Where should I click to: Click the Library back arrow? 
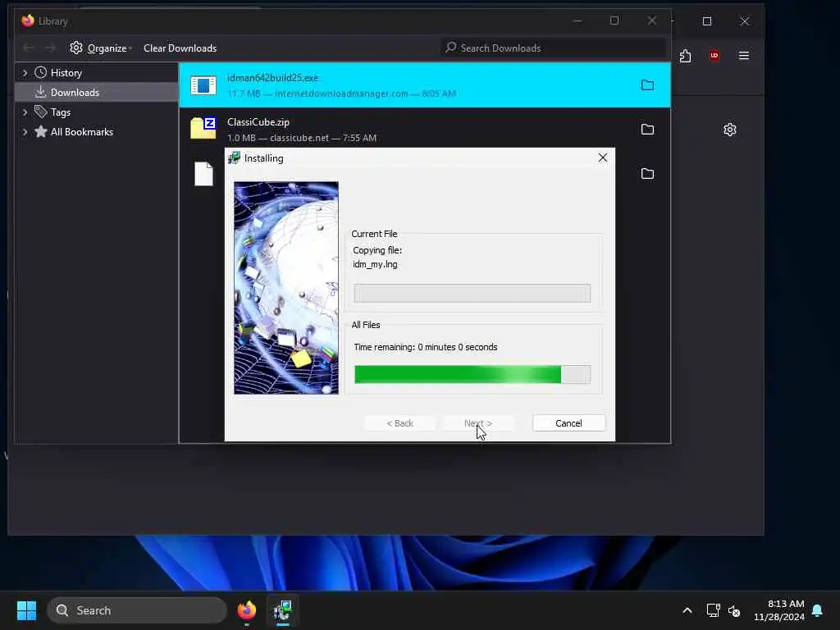[29, 48]
